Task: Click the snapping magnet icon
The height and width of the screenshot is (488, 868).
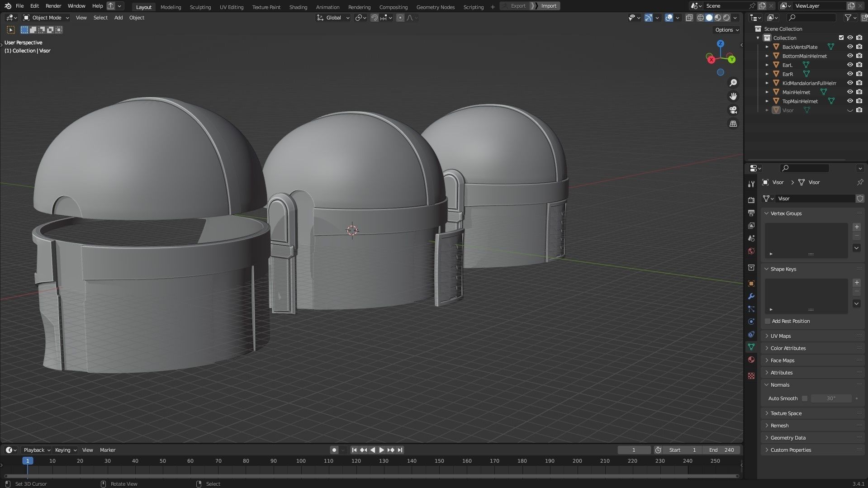Action: click(x=375, y=18)
